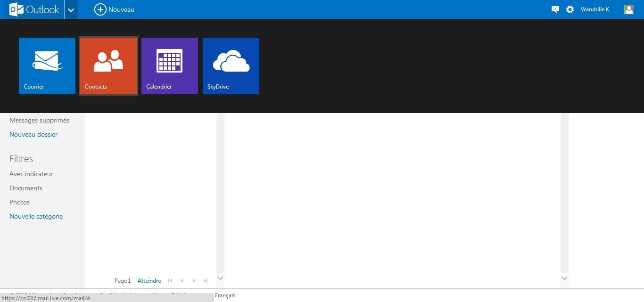Click reading pane scroll down arrow
The image size is (644, 302).
[564, 278]
